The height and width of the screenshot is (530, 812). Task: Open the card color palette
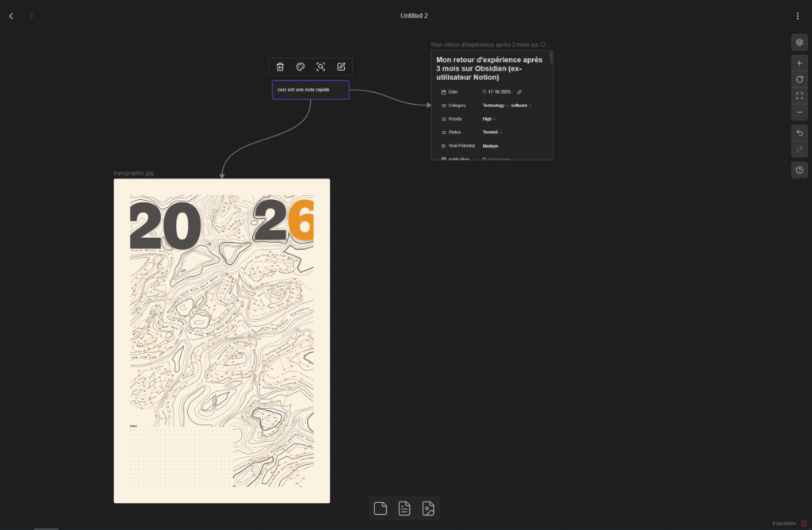coord(301,67)
